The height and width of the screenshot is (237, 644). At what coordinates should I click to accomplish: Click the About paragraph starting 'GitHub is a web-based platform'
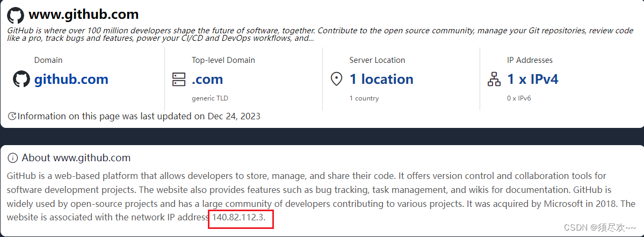321,196
